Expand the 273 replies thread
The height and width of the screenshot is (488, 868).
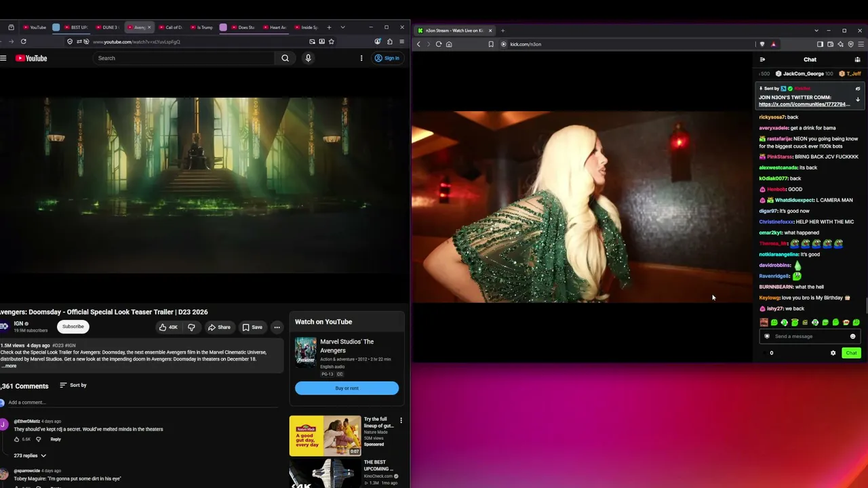30,455
